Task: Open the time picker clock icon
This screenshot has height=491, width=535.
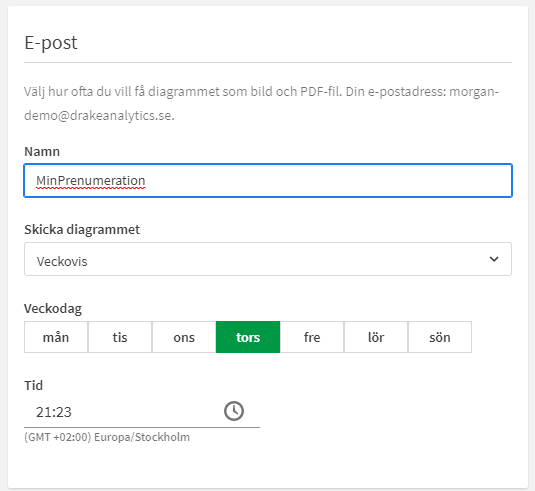Action: (x=234, y=411)
